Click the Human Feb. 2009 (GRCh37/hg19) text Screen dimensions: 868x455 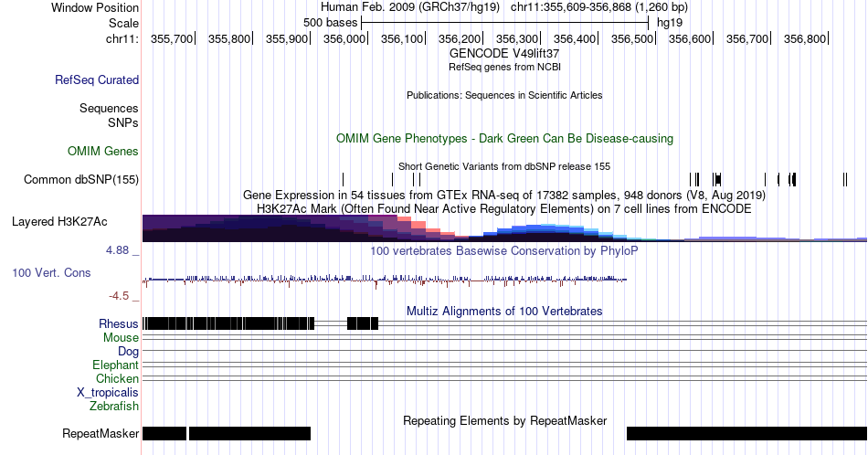[x=409, y=7]
